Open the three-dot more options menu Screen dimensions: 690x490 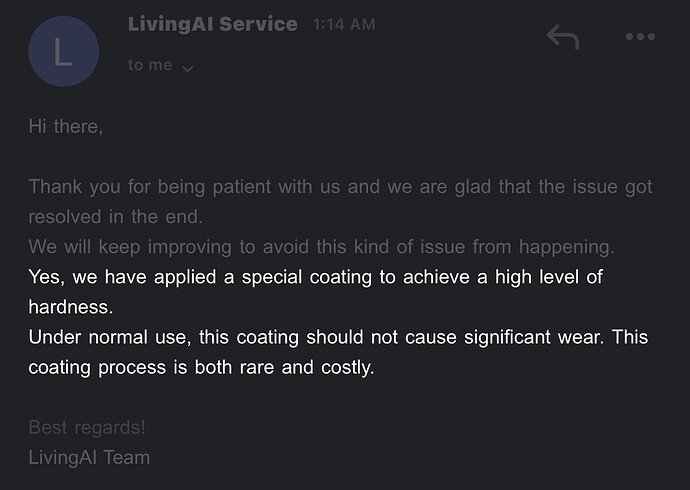(x=640, y=37)
